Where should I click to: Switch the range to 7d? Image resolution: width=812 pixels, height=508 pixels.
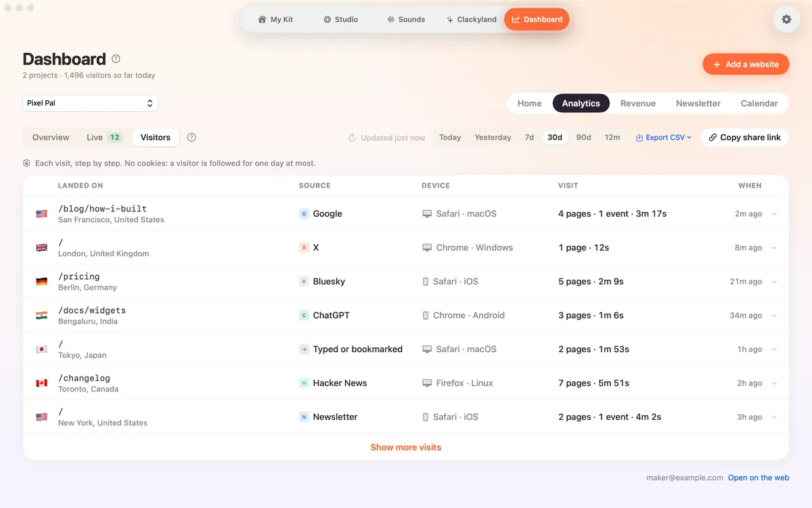point(529,137)
